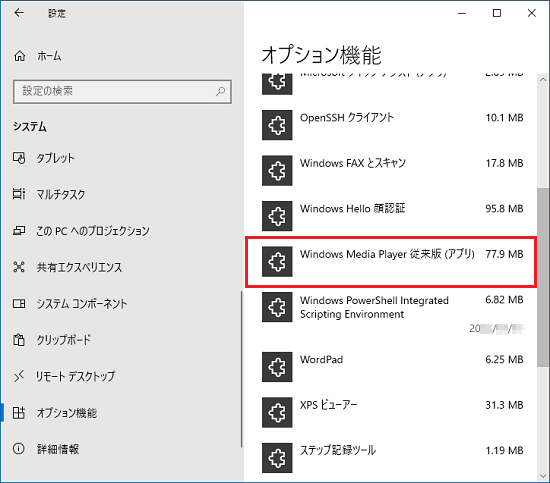The height and width of the screenshot is (483, 550).
Task: Select マルチタスク in the sidebar
Action: pyautogui.click(x=61, y=194)
